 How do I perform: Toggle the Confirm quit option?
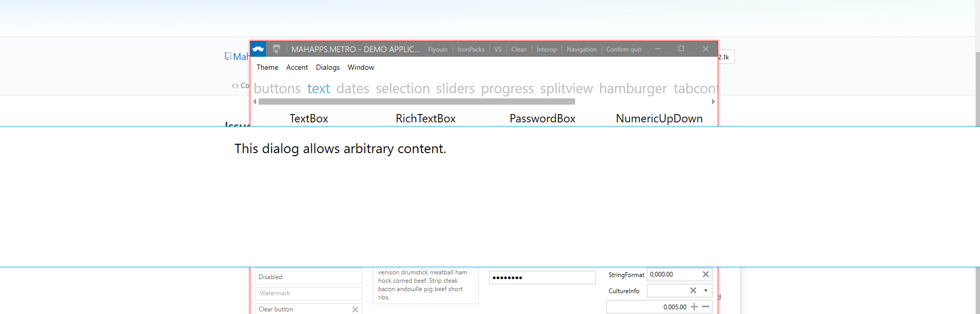pos(623,49)
